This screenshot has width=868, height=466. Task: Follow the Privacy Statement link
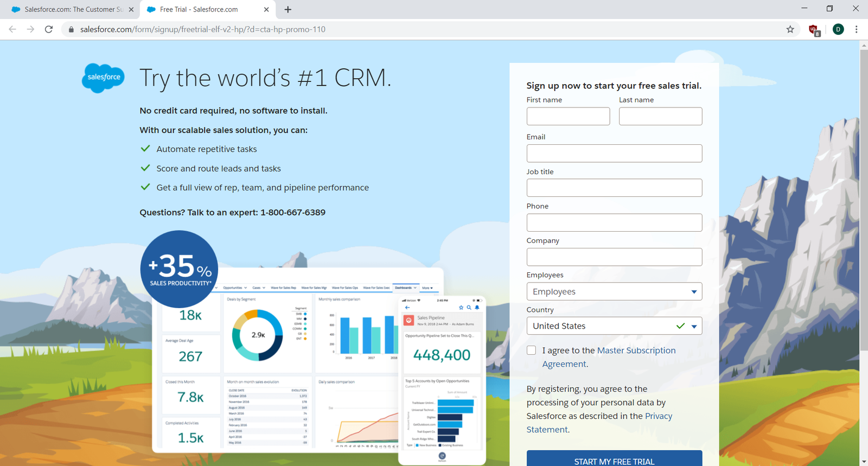[x=658, y=416]
